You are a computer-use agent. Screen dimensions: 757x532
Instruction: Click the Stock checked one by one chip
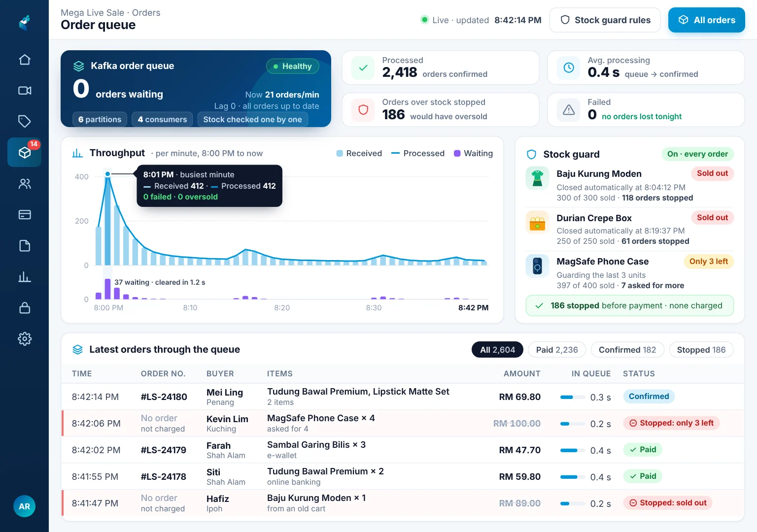pos(252,119)
